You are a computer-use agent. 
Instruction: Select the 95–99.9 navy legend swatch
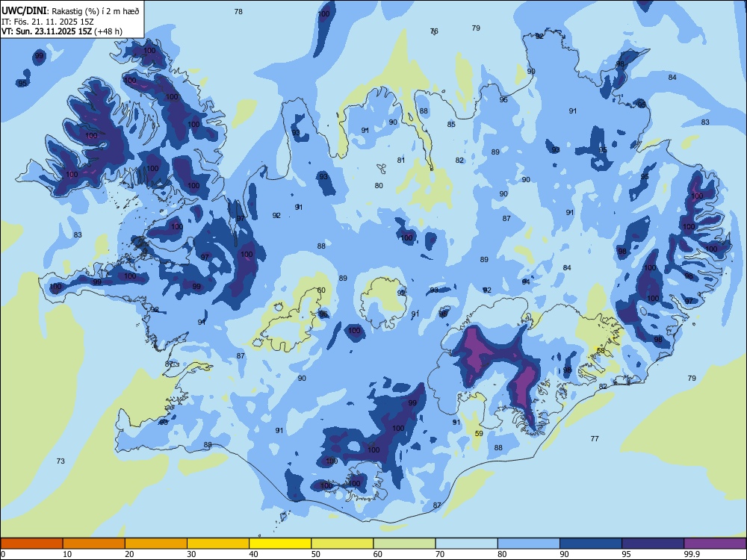653,544
